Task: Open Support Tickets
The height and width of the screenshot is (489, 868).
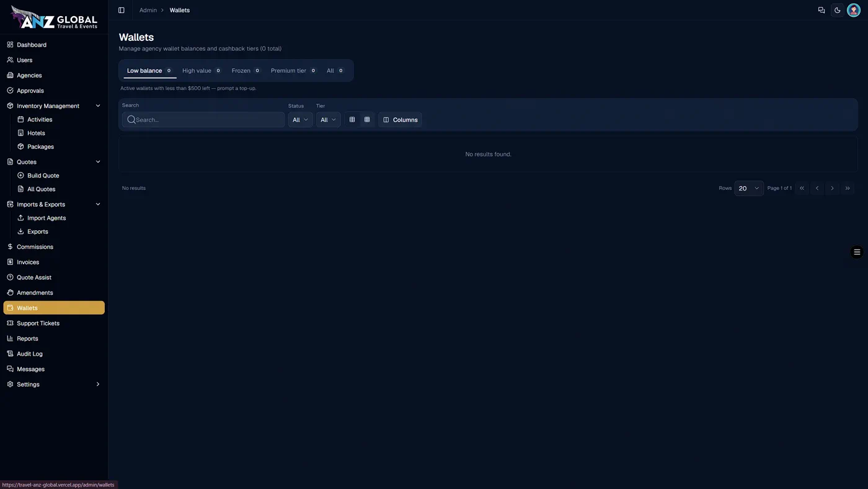Action: tap(54, 323)
